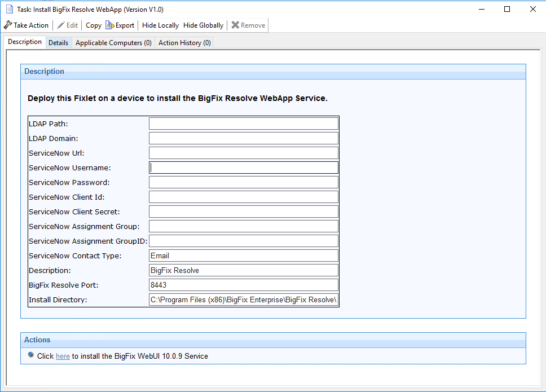Viewport: 546px width, 392px height.
Task: Click the 'LDAP Path:' label
Action: pos(49,124)
